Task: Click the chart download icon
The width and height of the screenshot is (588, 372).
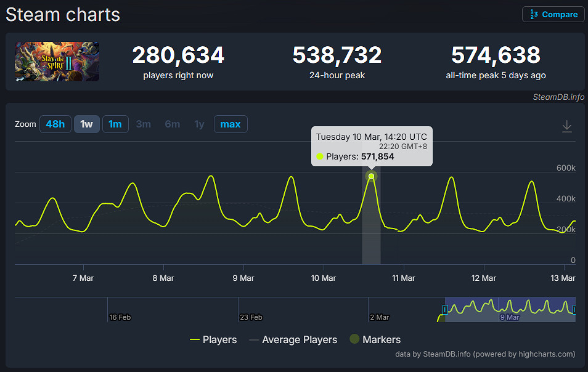Action: coord(567,126)
